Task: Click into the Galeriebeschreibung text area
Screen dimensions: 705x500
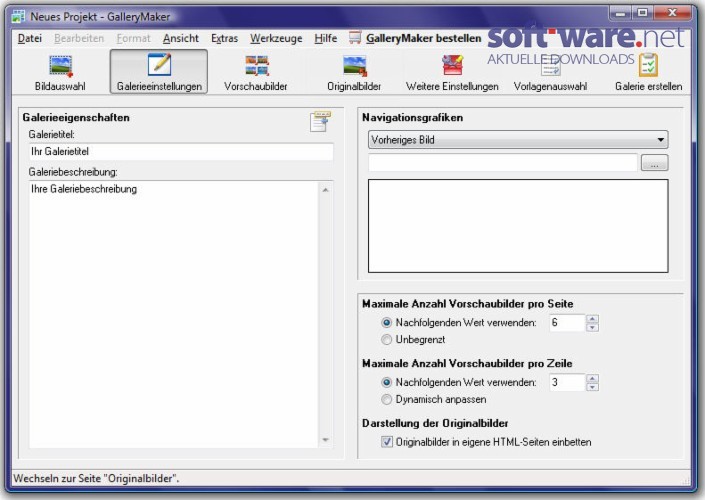Action: (x=174, y=314)
